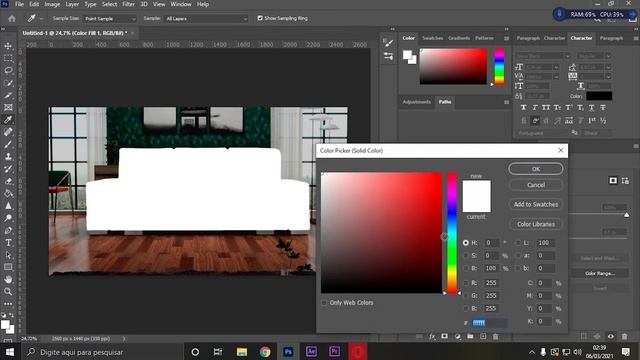Viewport: 640px width, 360px height.
Task: Click the new group folder icon in Layers panel
Action: (x=470, y=336)
